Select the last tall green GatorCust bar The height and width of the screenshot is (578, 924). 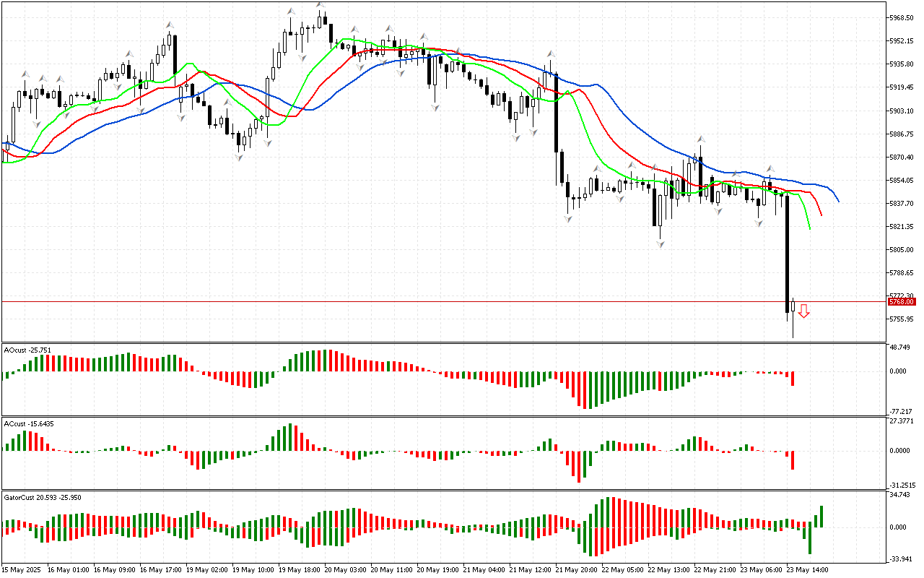[821, 516]
